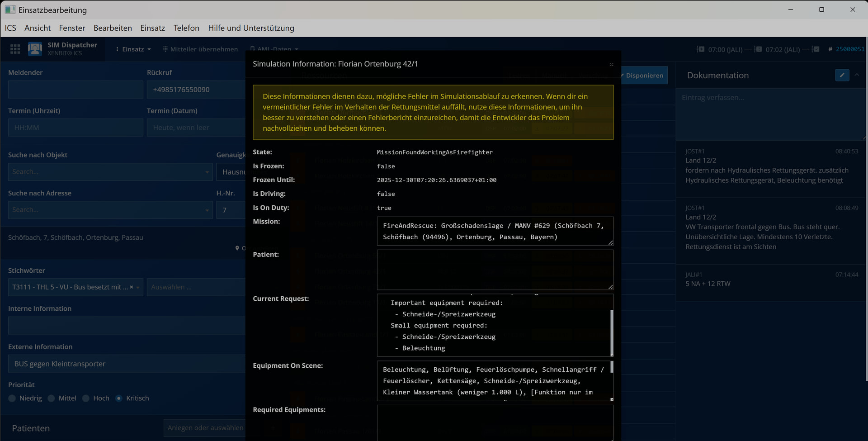Open the Hilfe und Unterstützung menu
Screen dimensions: 868x441
[x=251, y=28]
